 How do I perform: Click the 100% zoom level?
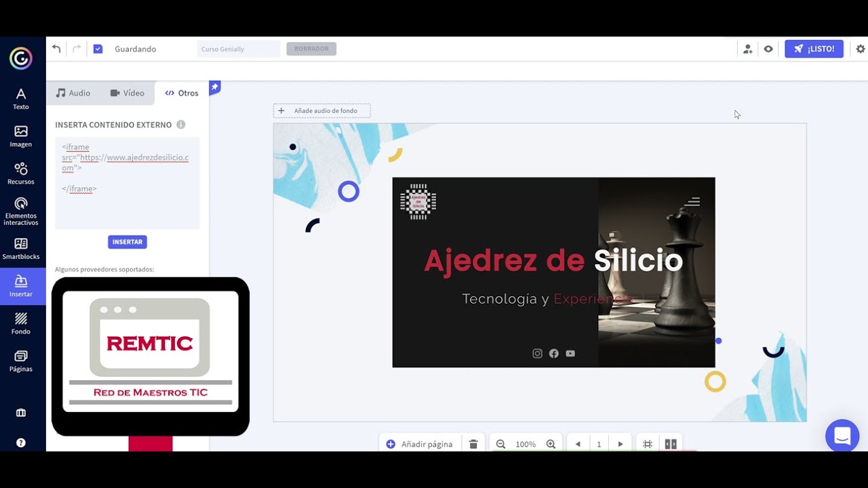click(526, 444)
